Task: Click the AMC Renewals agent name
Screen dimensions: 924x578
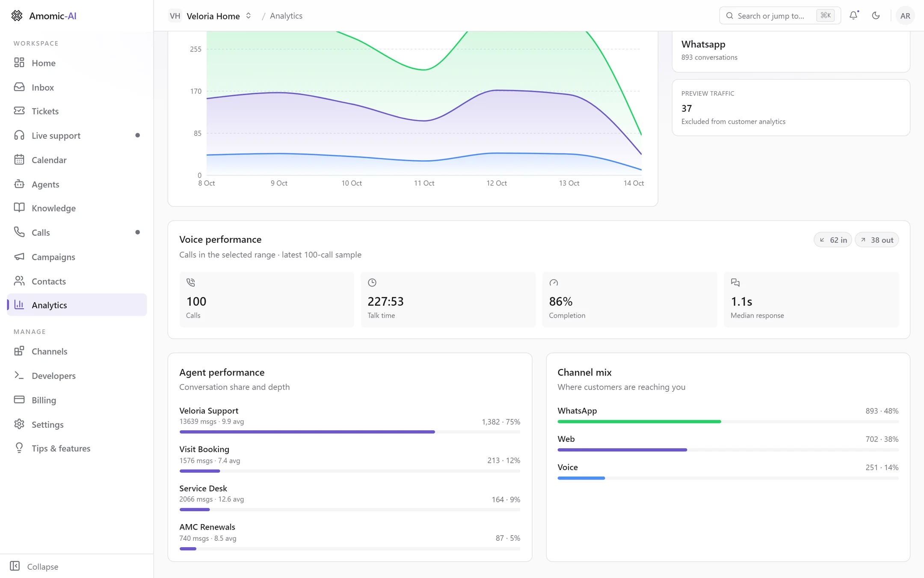Action: [x=207, y=527]
